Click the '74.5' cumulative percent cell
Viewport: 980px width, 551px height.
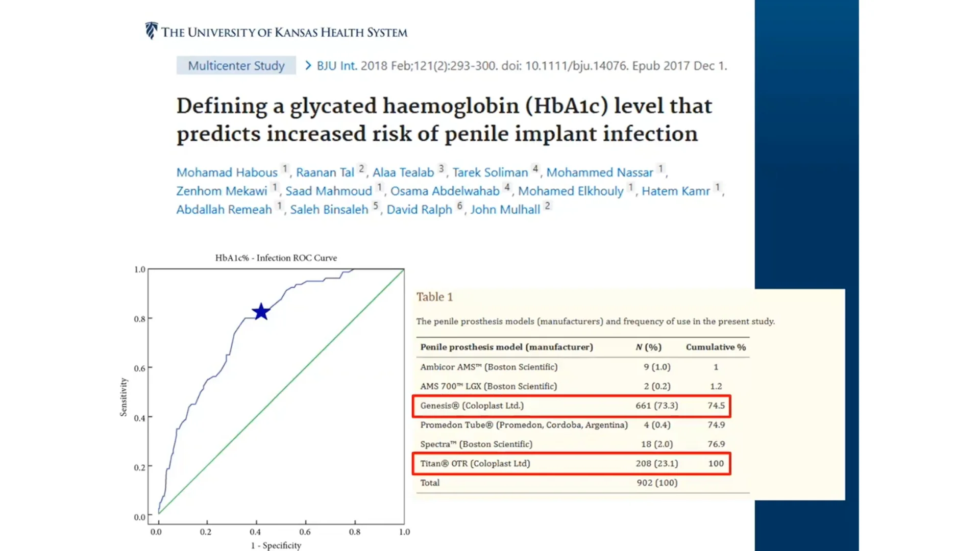pyautogui.click(x=716, y=406)
